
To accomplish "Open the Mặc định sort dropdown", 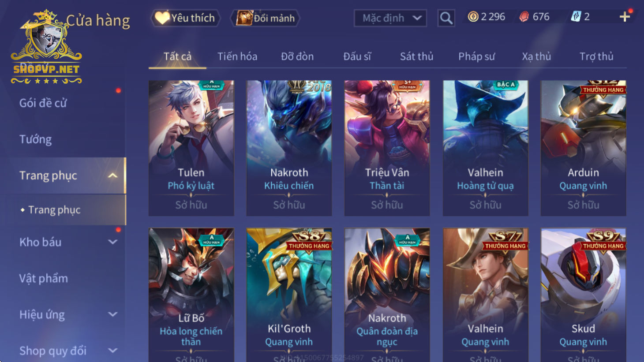I will [x=390, y=18].
